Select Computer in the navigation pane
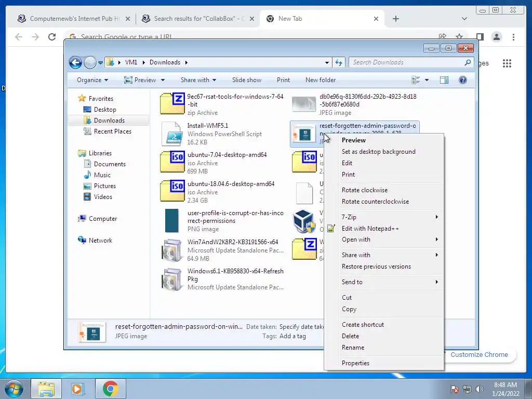The image size is (532, 399). coord(103,219)
